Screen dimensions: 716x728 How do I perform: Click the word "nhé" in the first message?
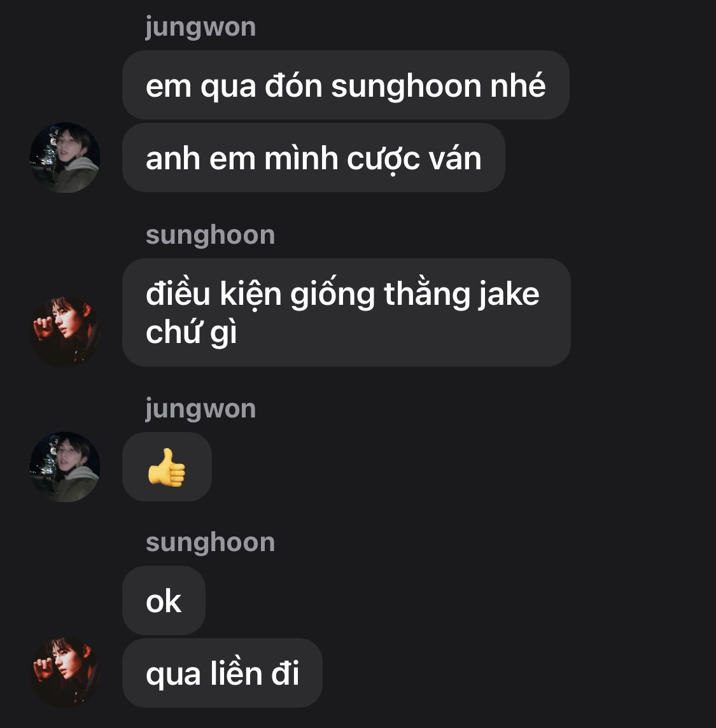517,85
